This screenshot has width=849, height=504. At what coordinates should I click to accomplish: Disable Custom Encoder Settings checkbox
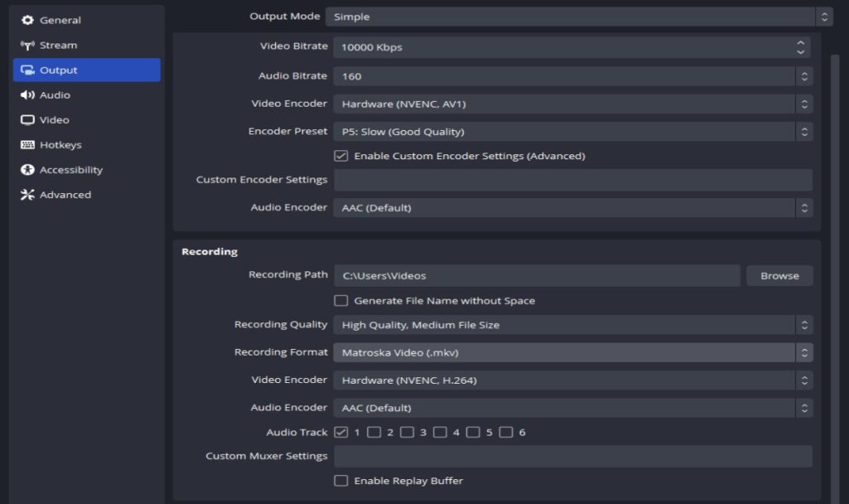tap(342, 157)
